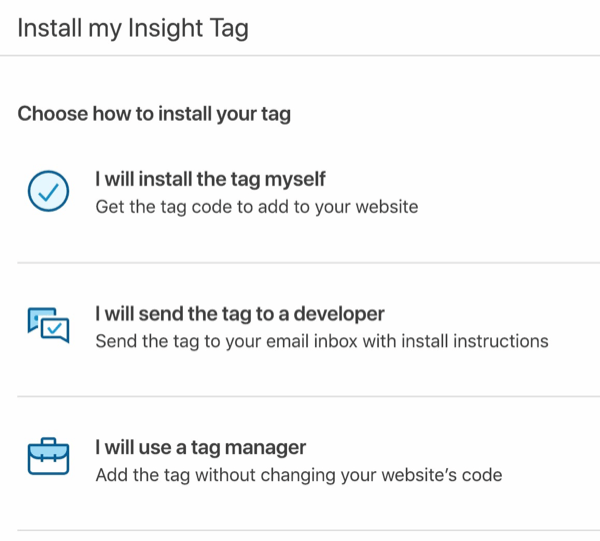Click the briefcase tag manager icon

(x=47, y=459)
